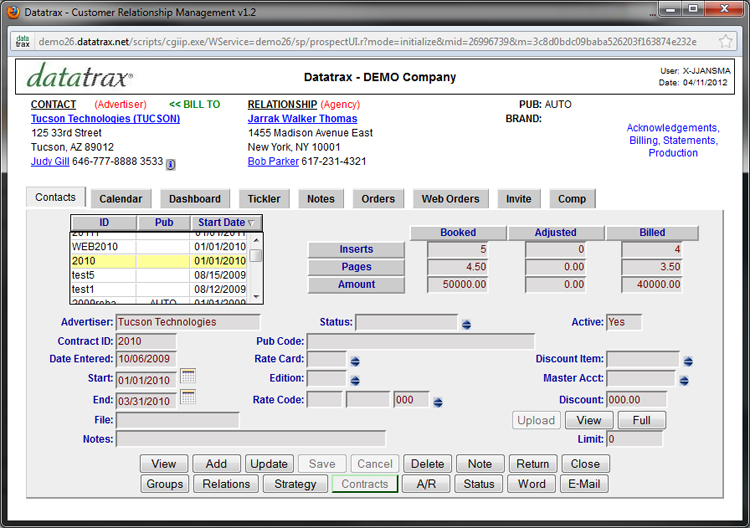This screenshot has height=528, width=750.
Task: Select the test5 contract row
Action: (159, 275)
